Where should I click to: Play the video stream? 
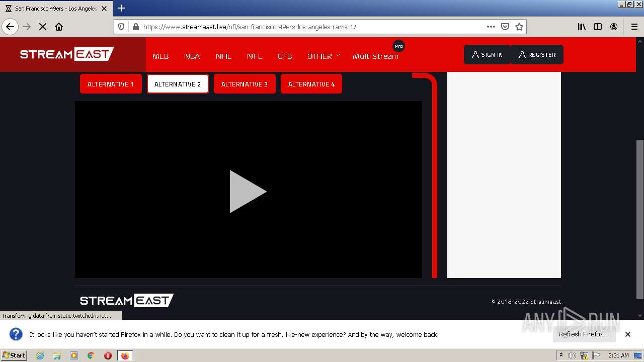click(x=248, y=191)
